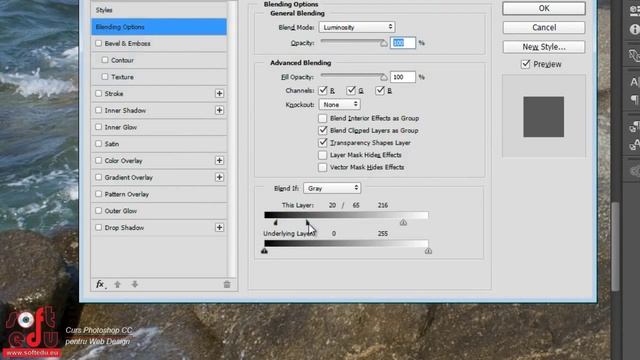Uncheck the R channel checkbox
The height and width of the screenshot is (360, 640).
(x=323, y=90)
